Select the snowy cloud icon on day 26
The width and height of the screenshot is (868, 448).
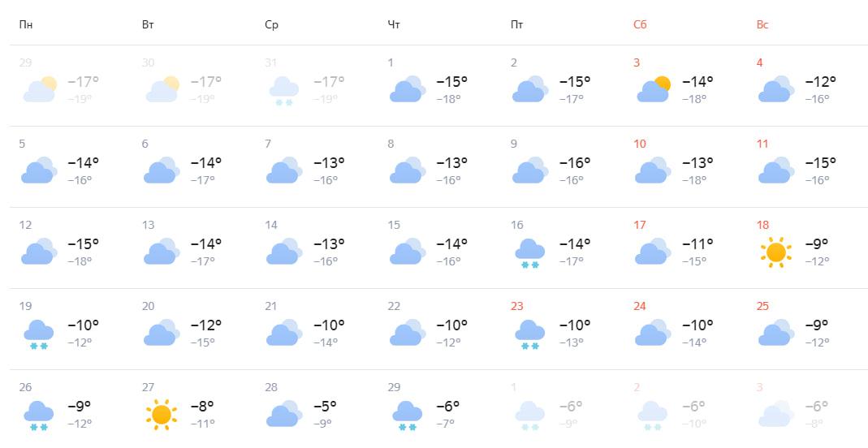coord(39,416)
